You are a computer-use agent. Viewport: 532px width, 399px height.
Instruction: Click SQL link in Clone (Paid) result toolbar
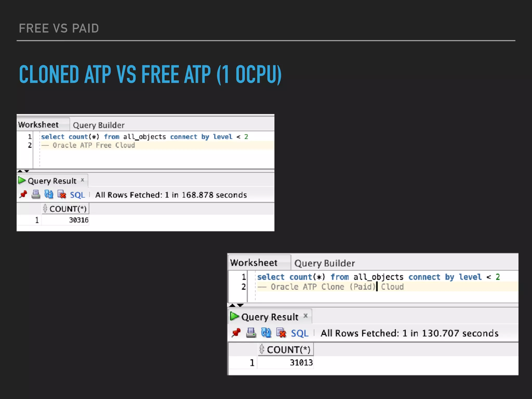coord(300,333)
